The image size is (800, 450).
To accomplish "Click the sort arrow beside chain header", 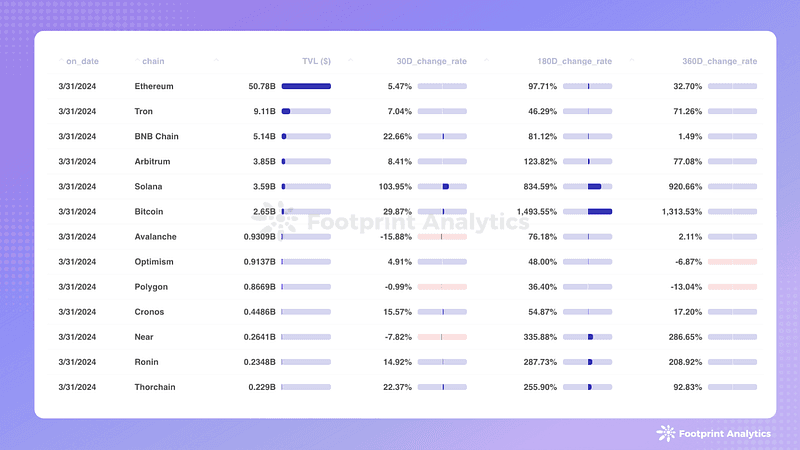I will pyautogui.click(x=137, y=60).
